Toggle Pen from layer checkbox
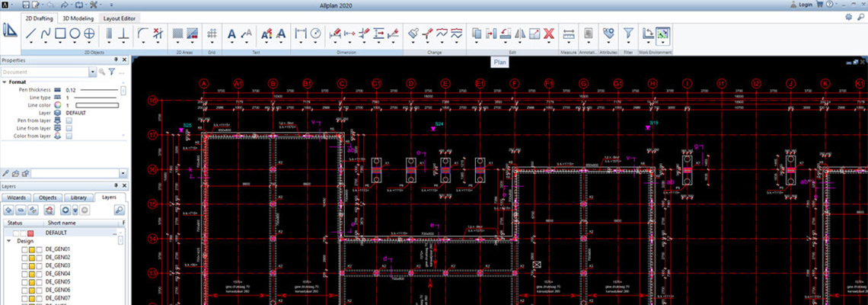The width and height of the screenshot is (868, 305). 69,120
